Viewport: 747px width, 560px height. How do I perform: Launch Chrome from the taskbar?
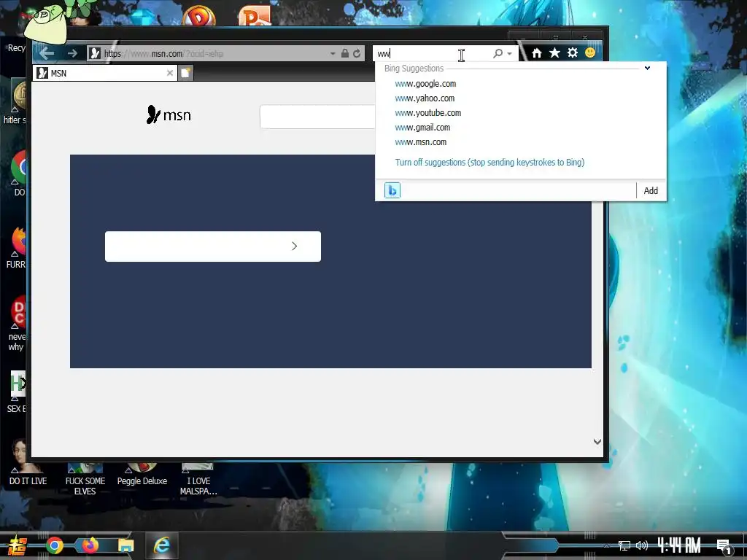(55, 545)
